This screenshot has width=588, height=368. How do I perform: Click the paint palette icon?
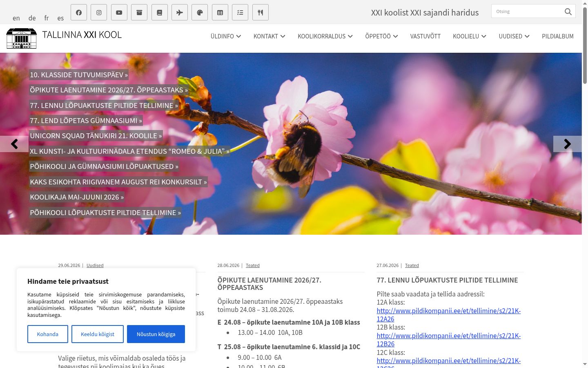coord(200,13)
